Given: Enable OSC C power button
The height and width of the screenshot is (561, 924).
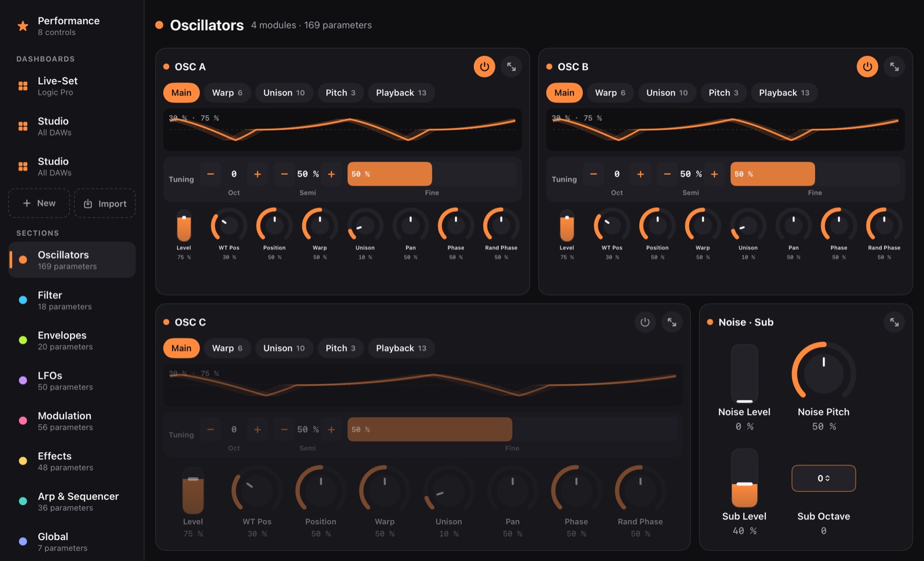Looking at the screenshot, I should [x=645, y=322].
